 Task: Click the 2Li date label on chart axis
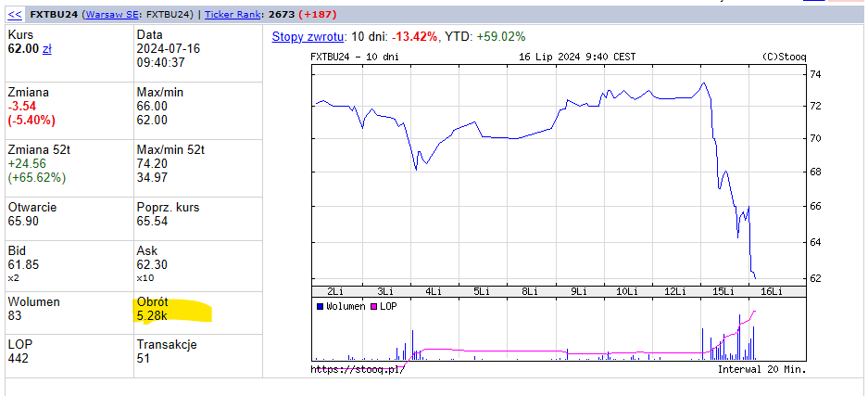pos(336,292)
